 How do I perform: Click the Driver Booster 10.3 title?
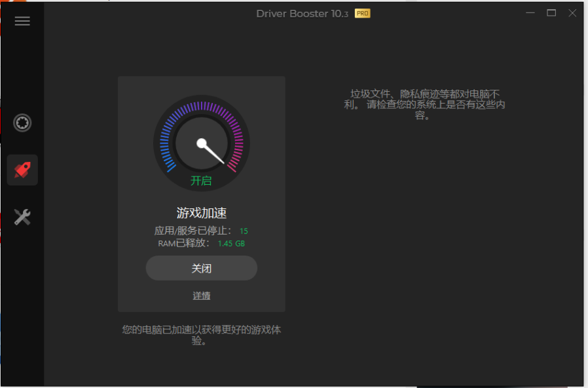303,14
